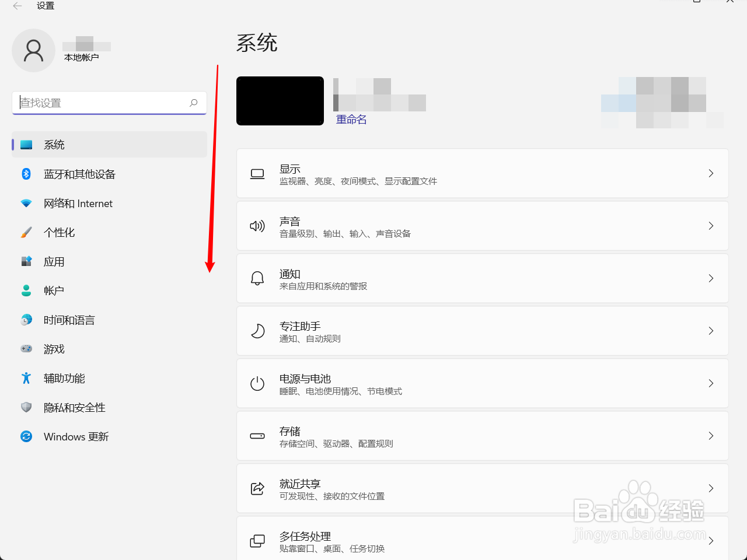Click '贴靠窗口、桌面、任务切换' description
Viewport: 747px width, 560px height.
pyautogui.click(x=332, y=549)
